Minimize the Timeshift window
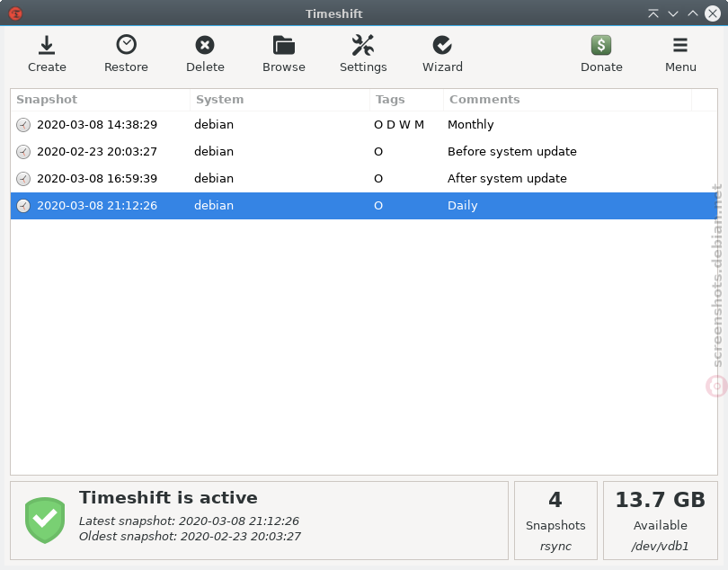The image size is (728, 570). pyautogui.click(x=673, y=13)
